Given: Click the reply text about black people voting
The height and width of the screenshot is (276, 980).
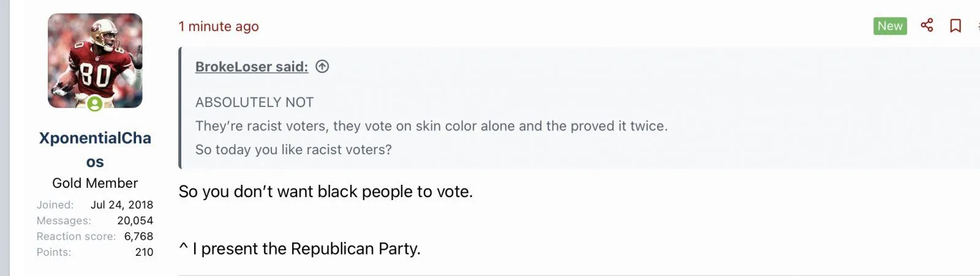Looking at the screenshot, I should [x=325, y=192].
